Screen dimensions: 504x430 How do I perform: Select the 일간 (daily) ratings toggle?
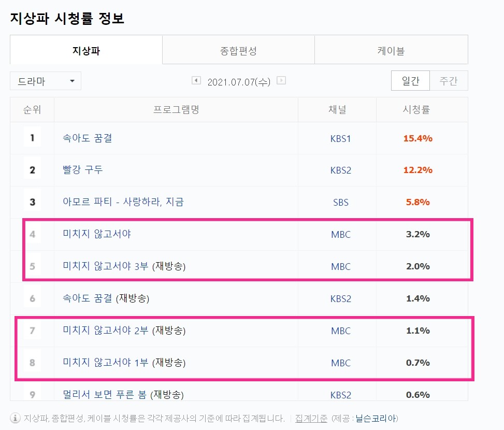pyautogui.click(x=410, y=81)
